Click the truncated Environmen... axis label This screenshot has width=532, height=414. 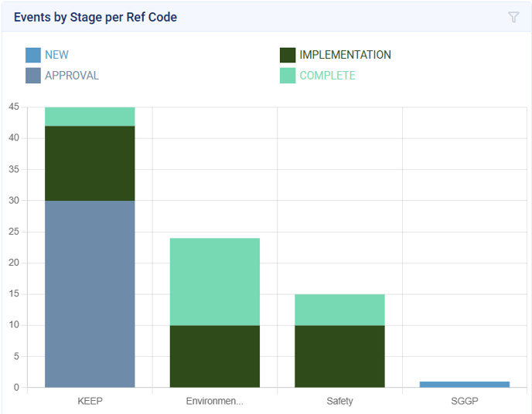(x=215, y=401)
